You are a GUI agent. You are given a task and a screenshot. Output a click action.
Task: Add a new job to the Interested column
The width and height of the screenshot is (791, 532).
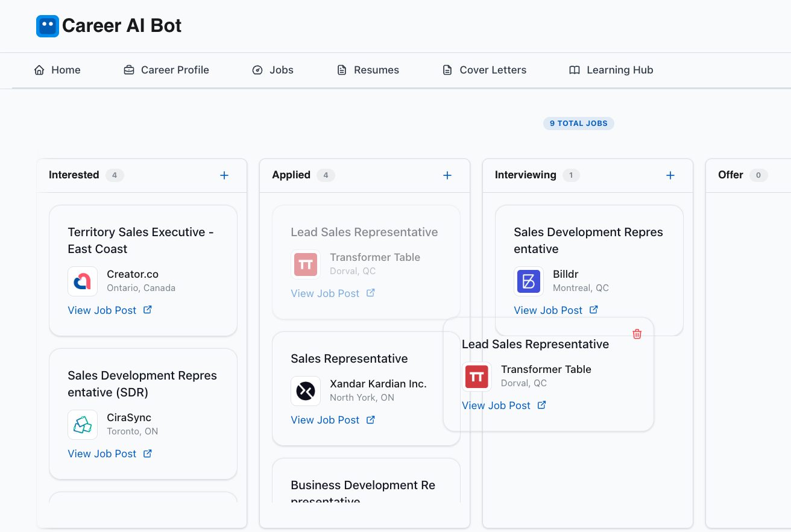click(224, 175)
